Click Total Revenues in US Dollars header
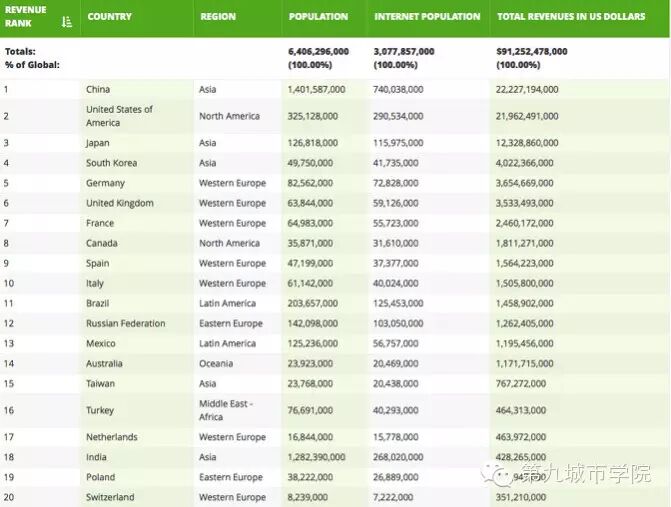This screenshot has height=507, width=671. coord(570,17)
